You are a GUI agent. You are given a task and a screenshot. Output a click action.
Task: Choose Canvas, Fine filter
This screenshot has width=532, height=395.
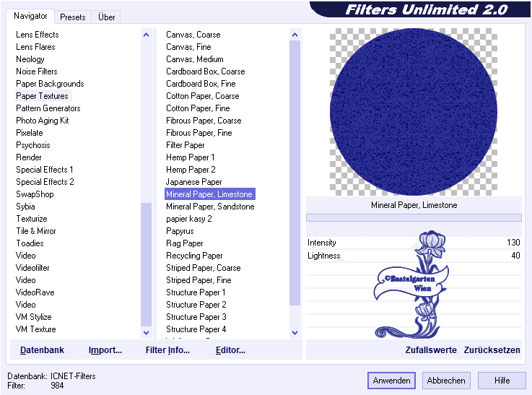point(188,47)
